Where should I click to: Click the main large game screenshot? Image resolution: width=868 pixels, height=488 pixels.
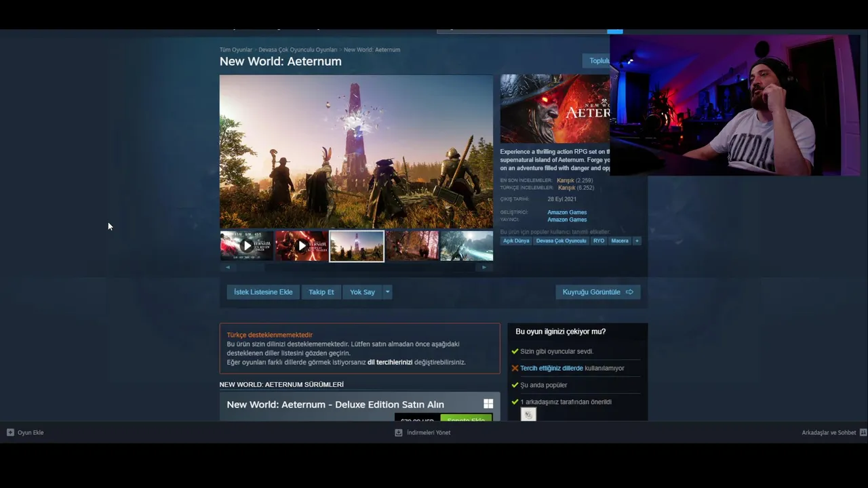356,151
